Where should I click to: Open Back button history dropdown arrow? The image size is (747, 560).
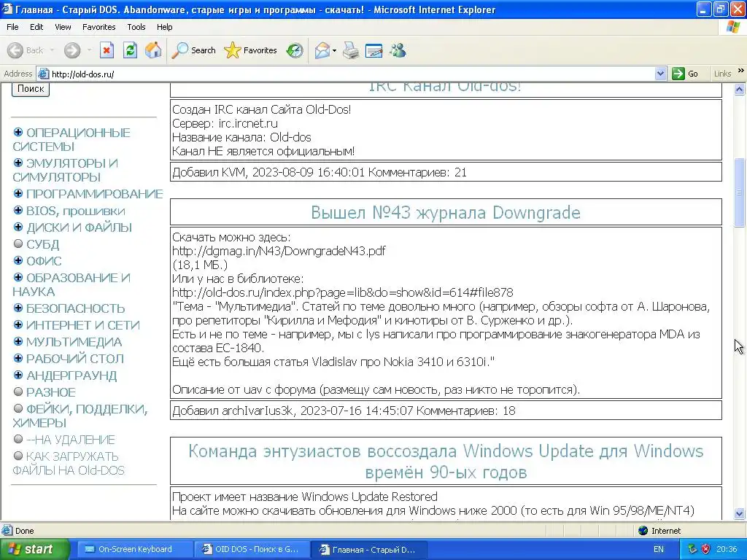click(52, 50)
